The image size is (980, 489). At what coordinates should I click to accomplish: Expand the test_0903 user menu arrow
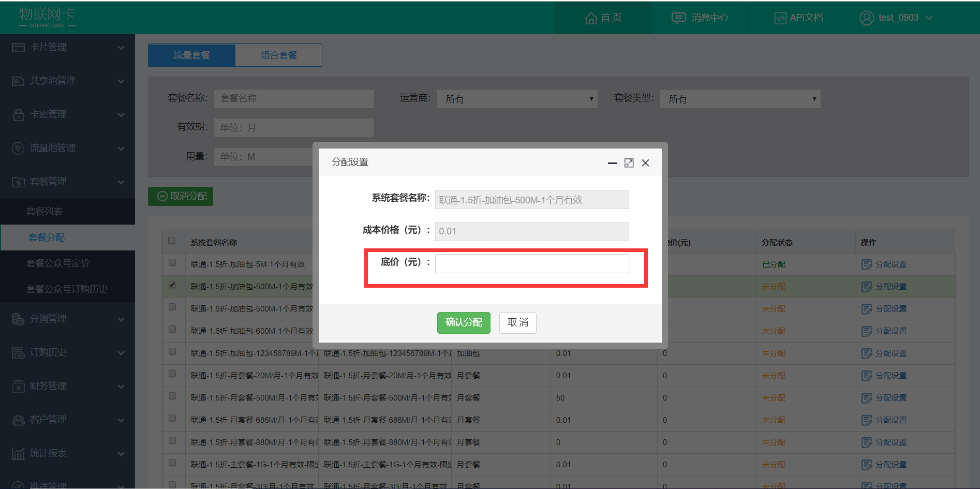pos(929,18)
